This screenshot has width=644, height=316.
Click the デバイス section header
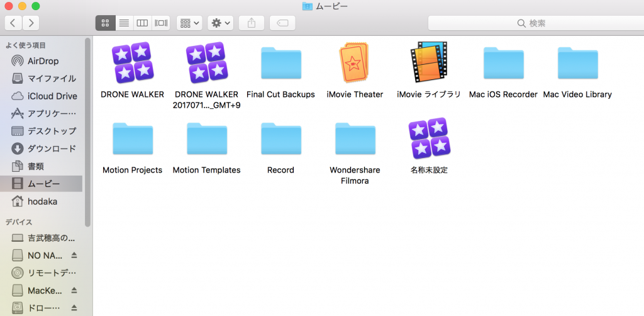18,222
